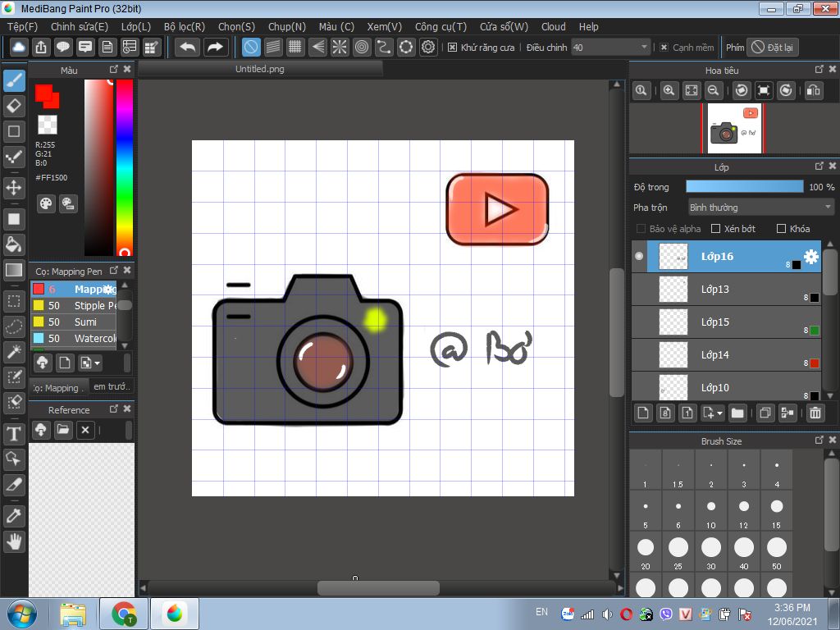Turn snap off icon in toolbar

tap(251, 47)
